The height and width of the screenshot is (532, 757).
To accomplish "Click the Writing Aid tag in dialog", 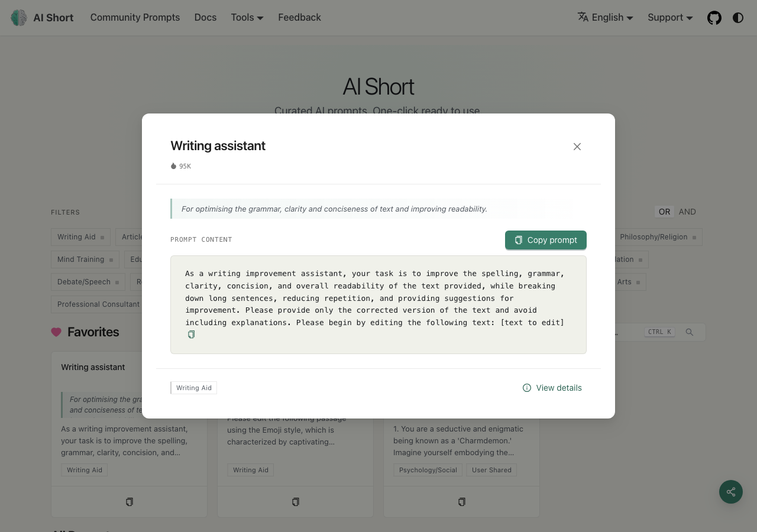I will pyautogui.click(x=194, y=388).
